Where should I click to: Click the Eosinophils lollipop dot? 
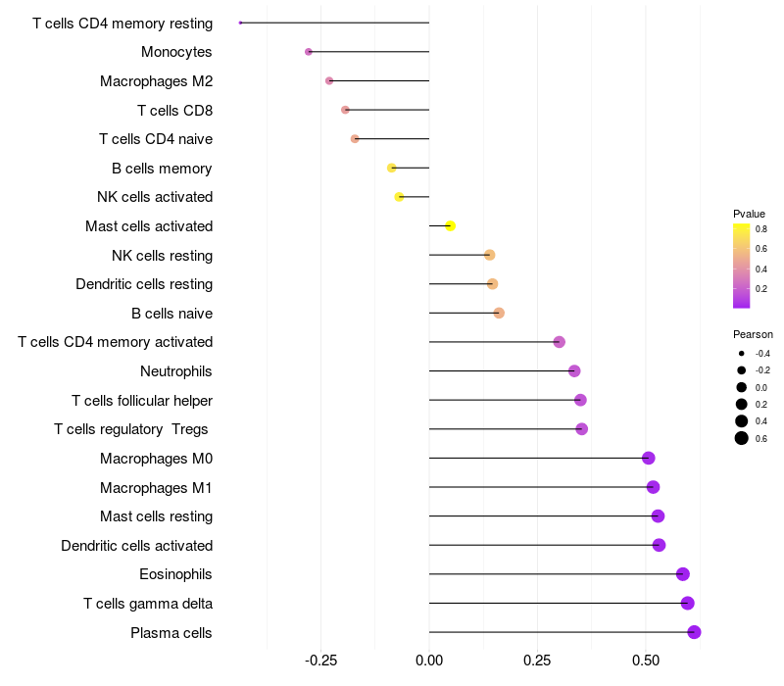[x=683, y=574]
